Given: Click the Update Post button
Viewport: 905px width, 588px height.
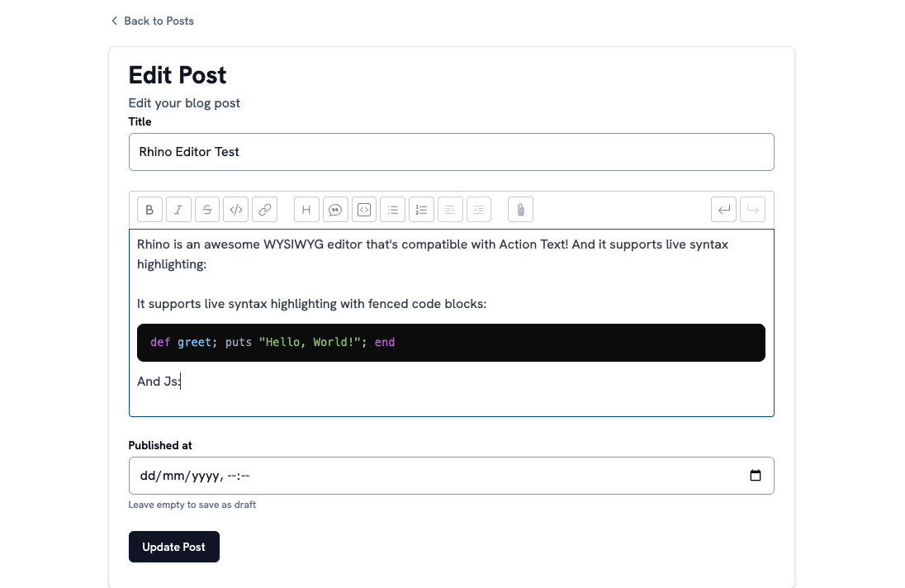Looking at the screenshot, I should (174, 547).
